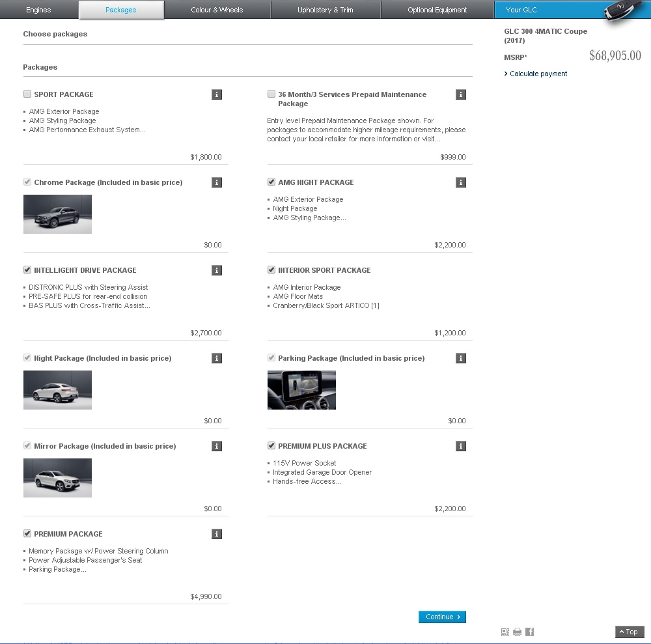
Task: Show info for PREMIUM PLUS PACKAGE
Action: 460,446
